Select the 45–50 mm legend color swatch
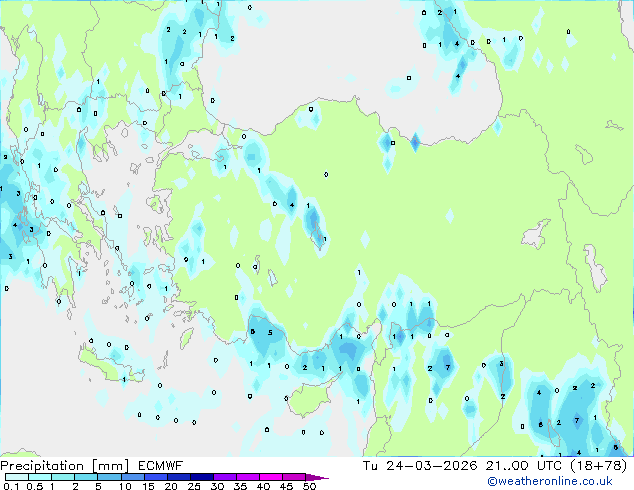The image size is (634, 490). point(294,477)
